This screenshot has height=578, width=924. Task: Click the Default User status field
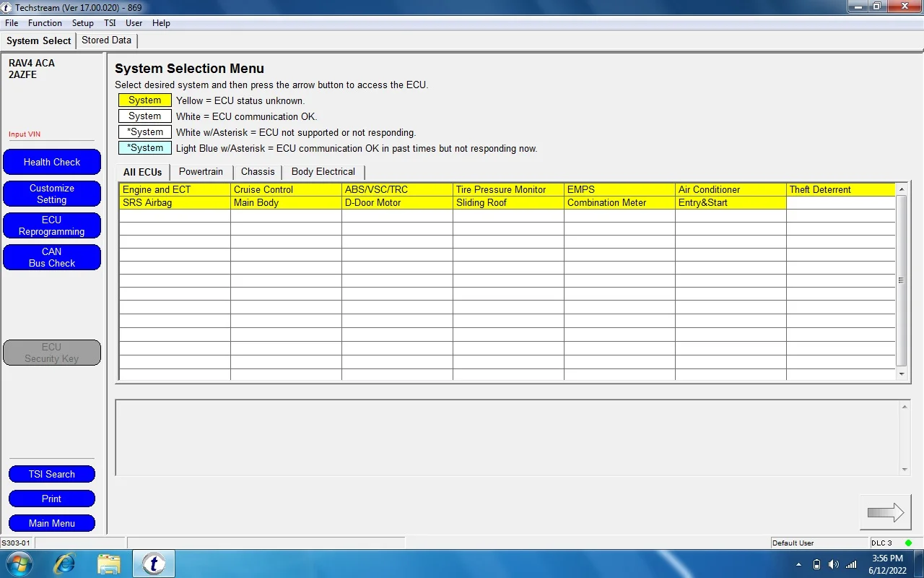coord(819,543)
